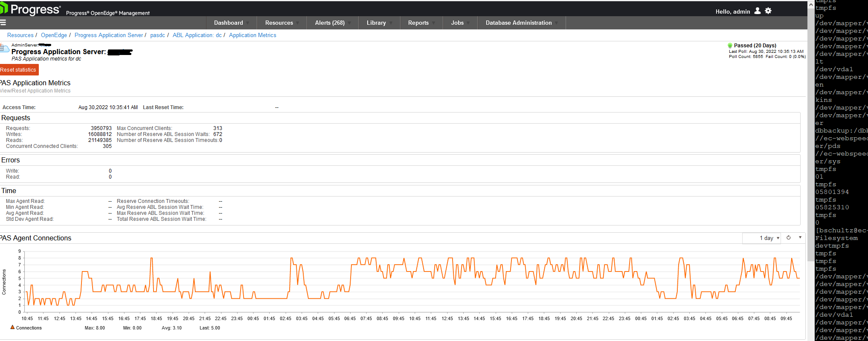This screenshot has height=341, width=868.
Task: Open the Alerts (268) menu
Action: point(333,23)
